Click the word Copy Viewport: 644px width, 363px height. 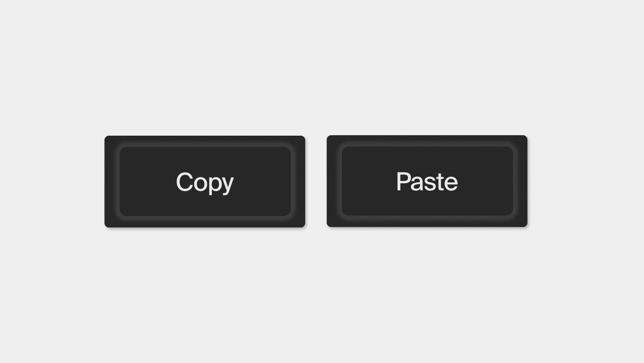(205, 182)
